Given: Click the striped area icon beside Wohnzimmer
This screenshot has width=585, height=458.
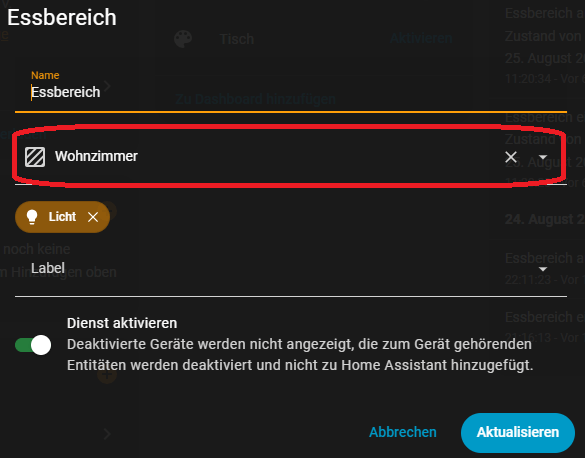Looking at the screenshot, I should tap(35, 157).
